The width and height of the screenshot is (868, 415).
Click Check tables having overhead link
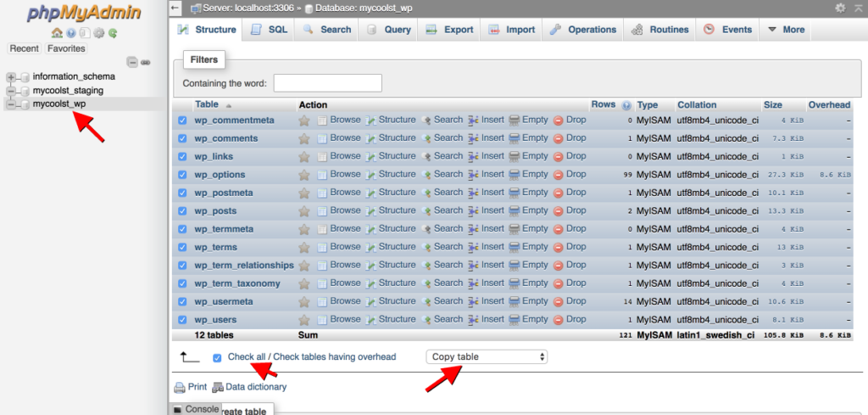(335, 357)
